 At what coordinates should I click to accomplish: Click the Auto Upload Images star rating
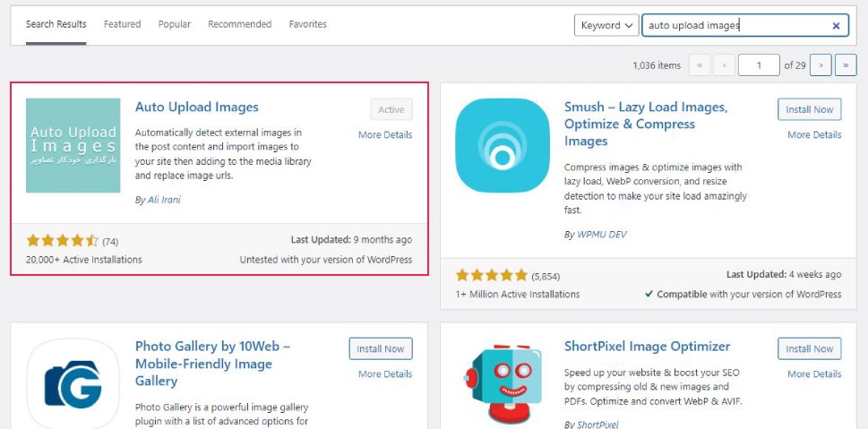click(x=62, y=241)
